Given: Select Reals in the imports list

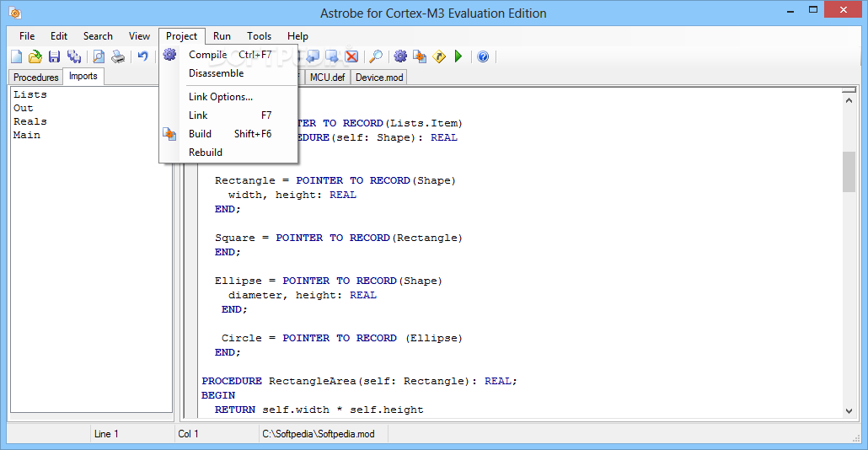Looking at the screenshot, I should tap(29, 121).
